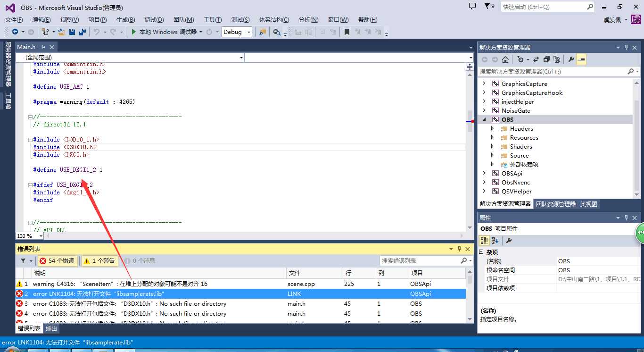Click the 项目 column header in the Error List
Screen dimensions: 644x352
437,273
